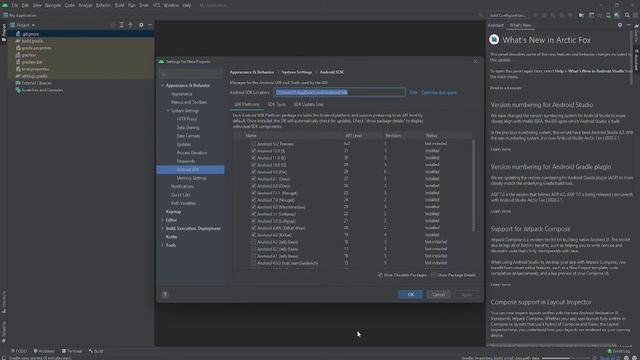Click the search magnifier in Settings search box
This screenshot has height=360, width=640.
[x=164, y=73]
